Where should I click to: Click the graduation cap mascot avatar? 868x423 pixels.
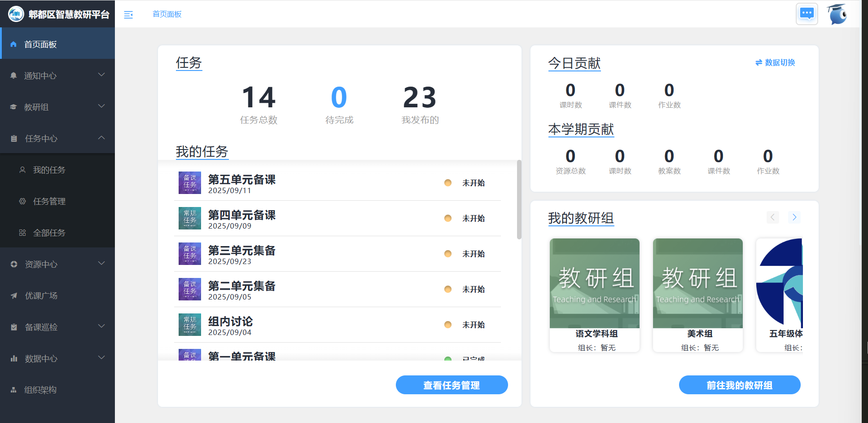(x=837, y=14)
